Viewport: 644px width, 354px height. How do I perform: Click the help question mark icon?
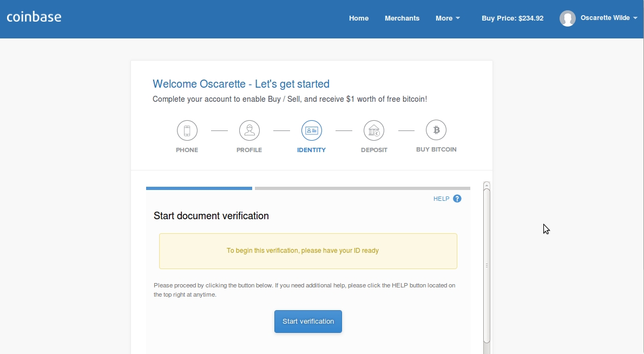pyautogui.click(x=457, y=199)
